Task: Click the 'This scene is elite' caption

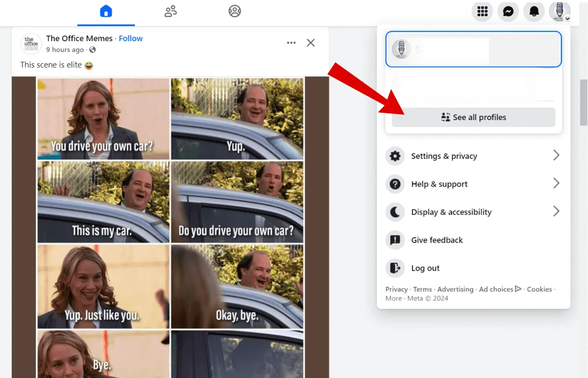Action: click(x=57, y=65)
